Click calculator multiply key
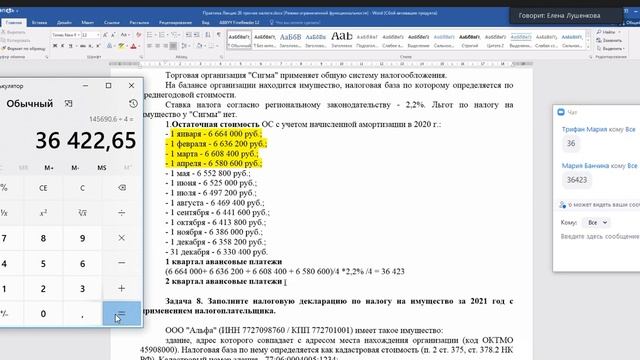The image size is (640, 360). click(x=122, y=238)
